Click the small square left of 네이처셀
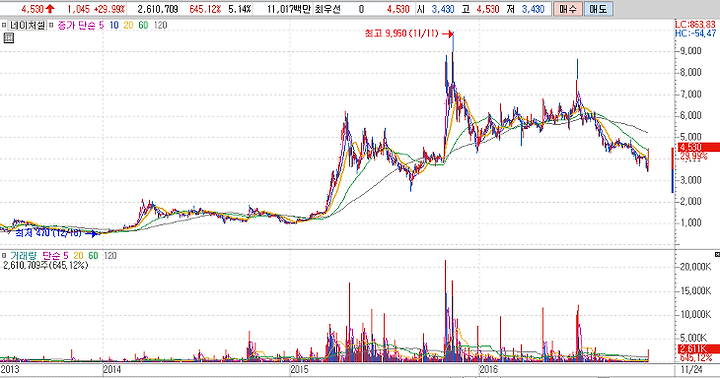This screenshot has width=720, height=378. point(4,25)
